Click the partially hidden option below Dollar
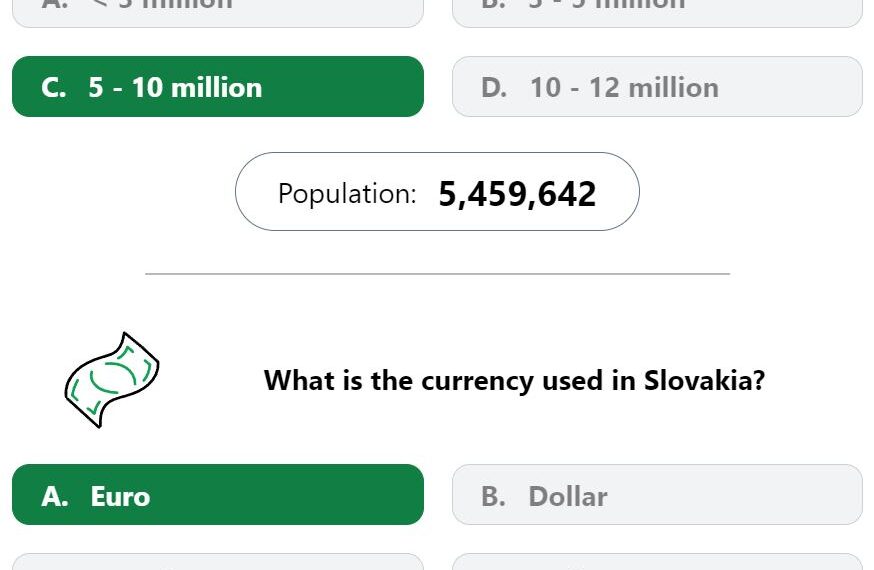874x570 pixels. (657, 562)
